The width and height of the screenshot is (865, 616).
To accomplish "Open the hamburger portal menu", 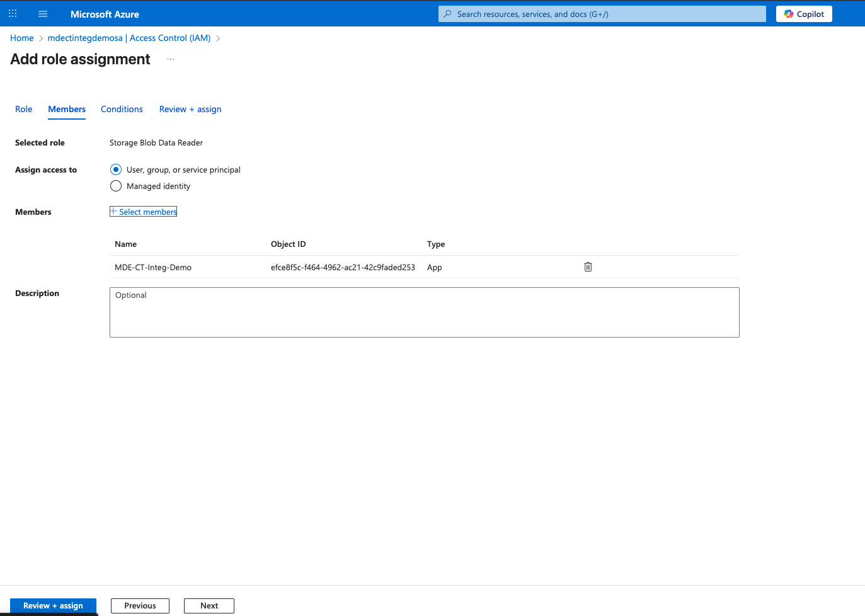I will (43, 14).
